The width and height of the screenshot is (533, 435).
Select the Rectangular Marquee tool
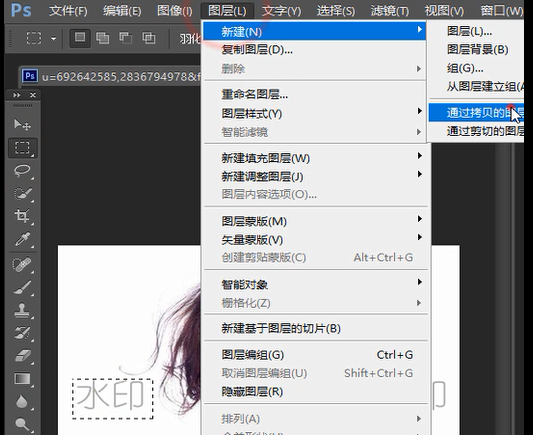[22, 148]
